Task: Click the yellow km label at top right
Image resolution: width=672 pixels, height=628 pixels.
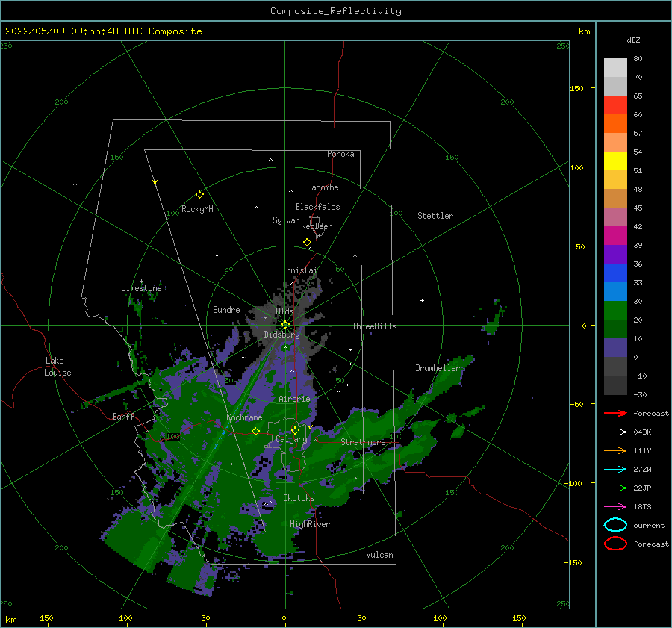Action: coord(584,31)
